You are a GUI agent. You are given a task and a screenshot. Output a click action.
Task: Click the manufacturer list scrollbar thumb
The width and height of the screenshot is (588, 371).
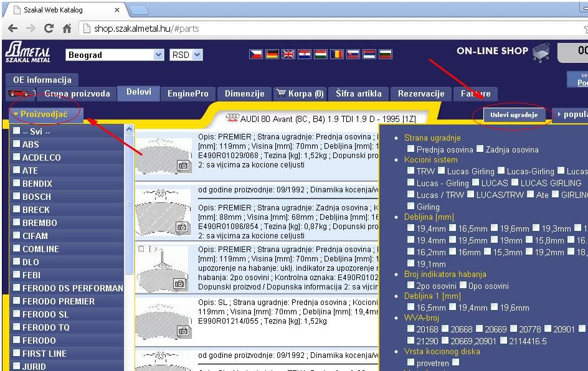[x=129, y=204]
